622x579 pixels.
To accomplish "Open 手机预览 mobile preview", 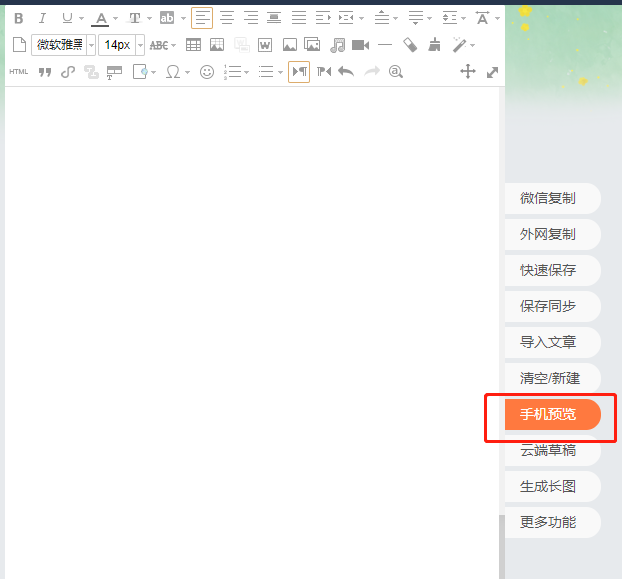I will pos(553,414).
